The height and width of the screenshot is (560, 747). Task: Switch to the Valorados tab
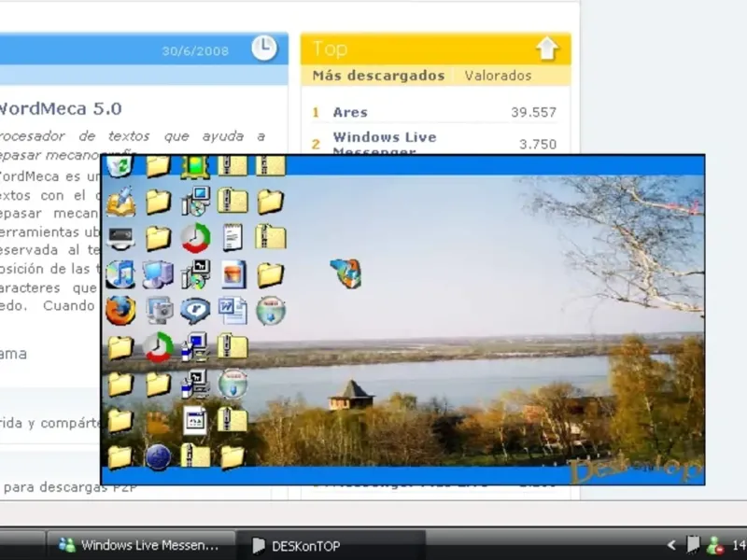pyautogui.click(x=498, y=76)
